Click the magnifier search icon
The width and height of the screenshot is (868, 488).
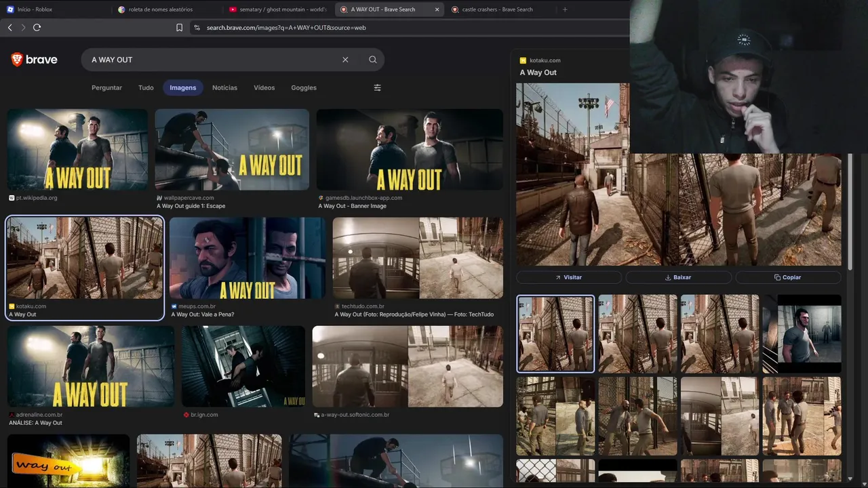(373, 60)
